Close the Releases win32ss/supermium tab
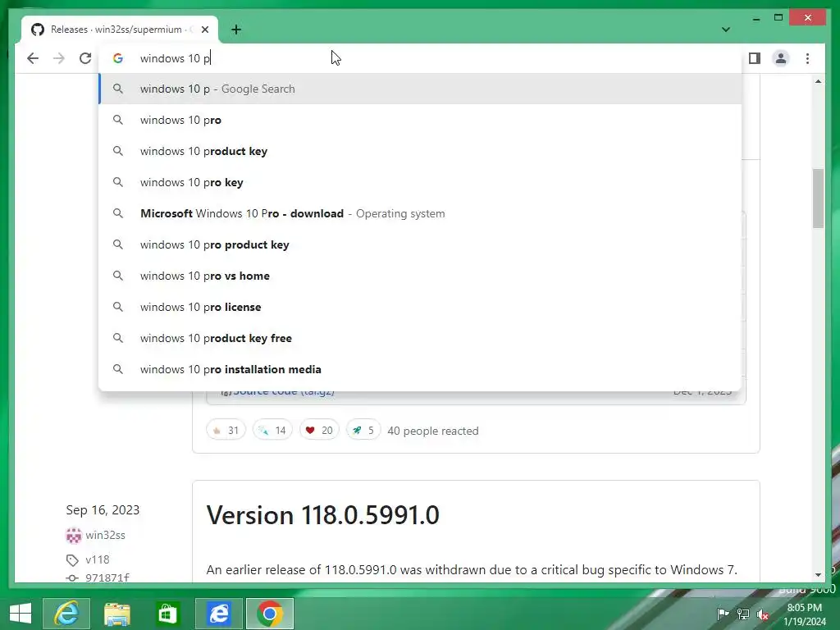Screen dimensions: 840x630 pyautogui.click(x=205, y=30)
